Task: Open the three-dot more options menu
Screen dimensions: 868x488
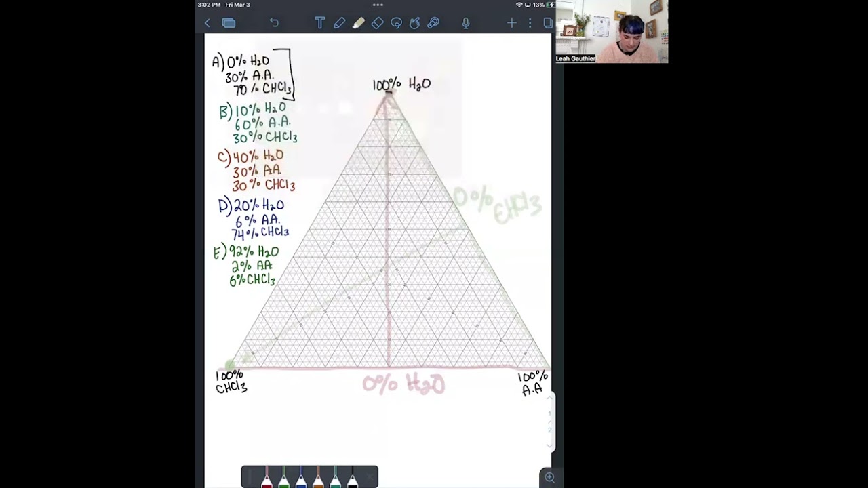Action: 530,23
